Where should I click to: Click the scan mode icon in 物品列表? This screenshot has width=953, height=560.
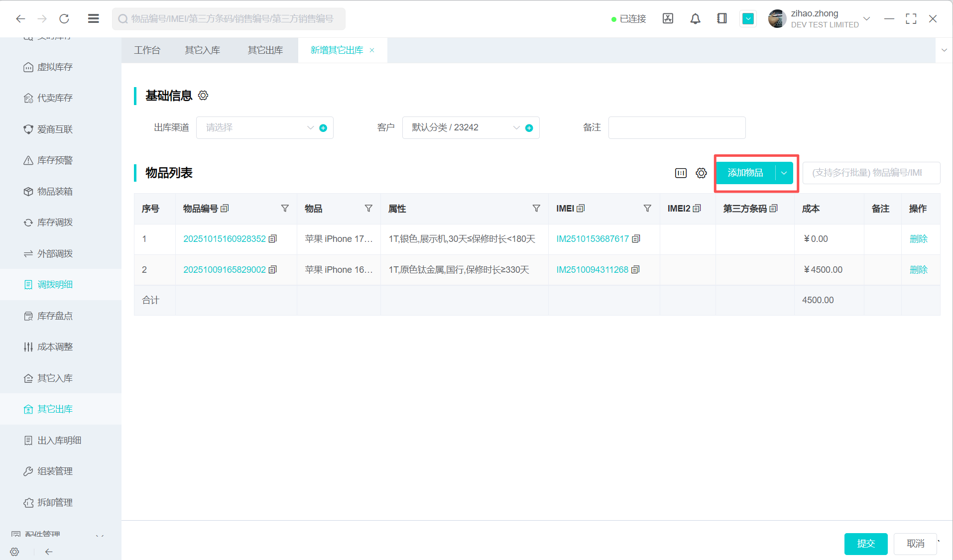[x=681, y=173]
